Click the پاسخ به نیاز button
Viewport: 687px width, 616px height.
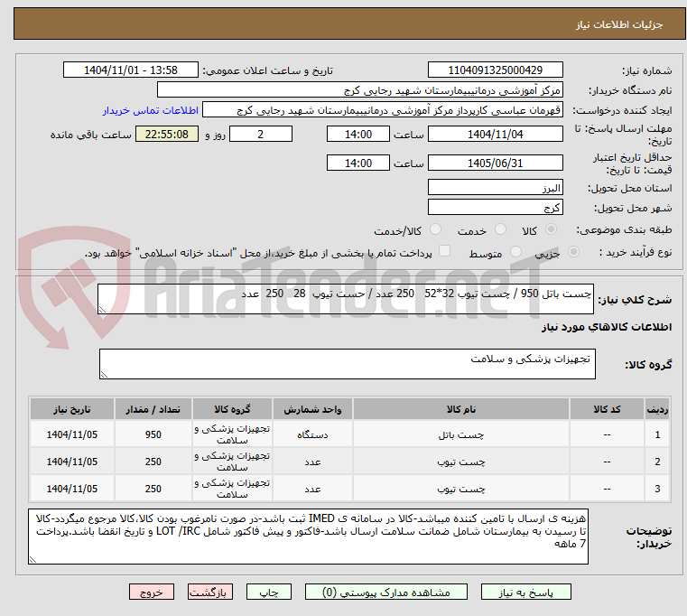point(525,592)
